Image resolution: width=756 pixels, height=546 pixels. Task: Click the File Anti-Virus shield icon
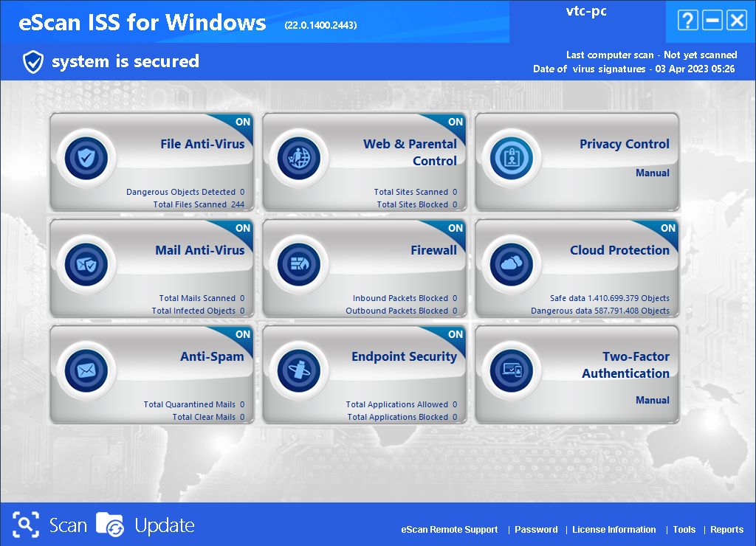86,157
